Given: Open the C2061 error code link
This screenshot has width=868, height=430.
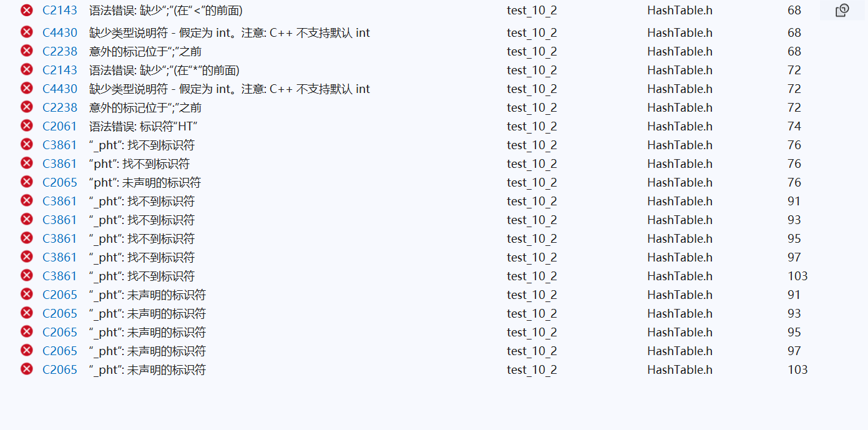Looking at the screenshot, I should [x=60, y=126].
